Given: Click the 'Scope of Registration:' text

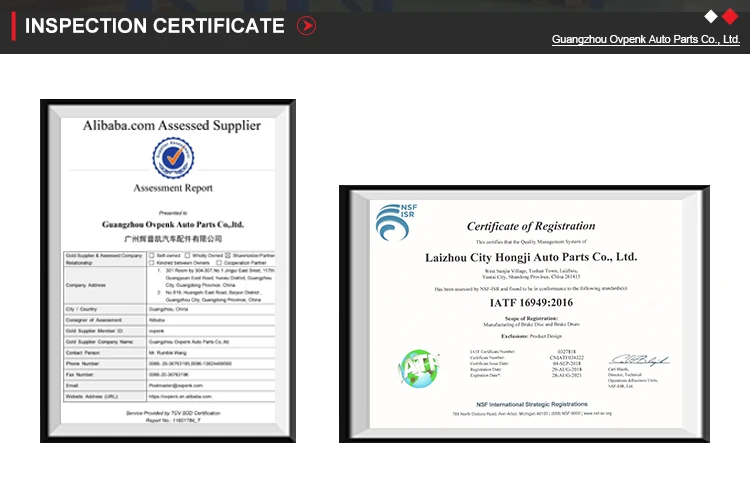Looking at the screenshot, I should tap(531, 318).
